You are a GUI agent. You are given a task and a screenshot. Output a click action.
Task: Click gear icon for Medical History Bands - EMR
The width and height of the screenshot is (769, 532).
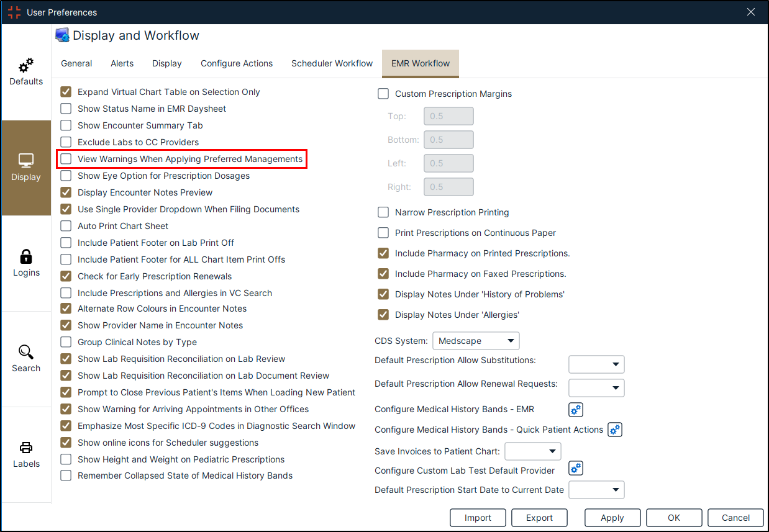coord(576,410)
